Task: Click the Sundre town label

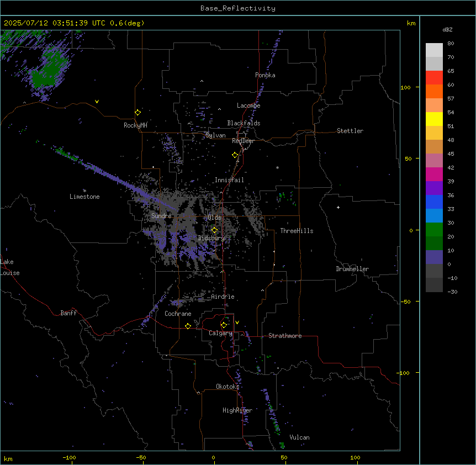Action: [x=161, y=216]
